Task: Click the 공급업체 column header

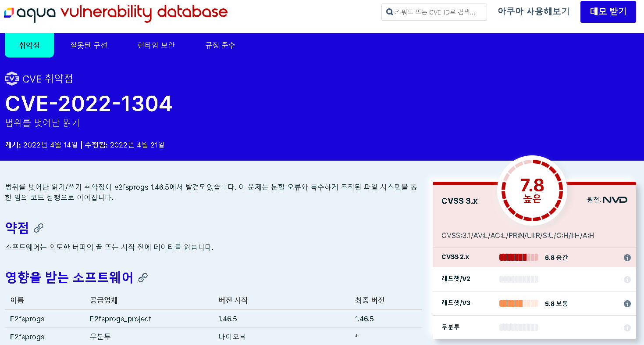Action: [103, 301]
